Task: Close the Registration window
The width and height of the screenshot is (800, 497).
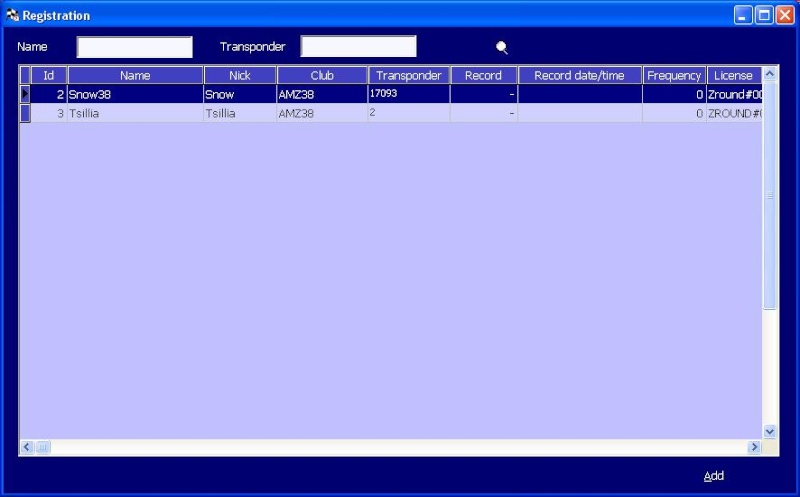Action: (x=785, y=15)
